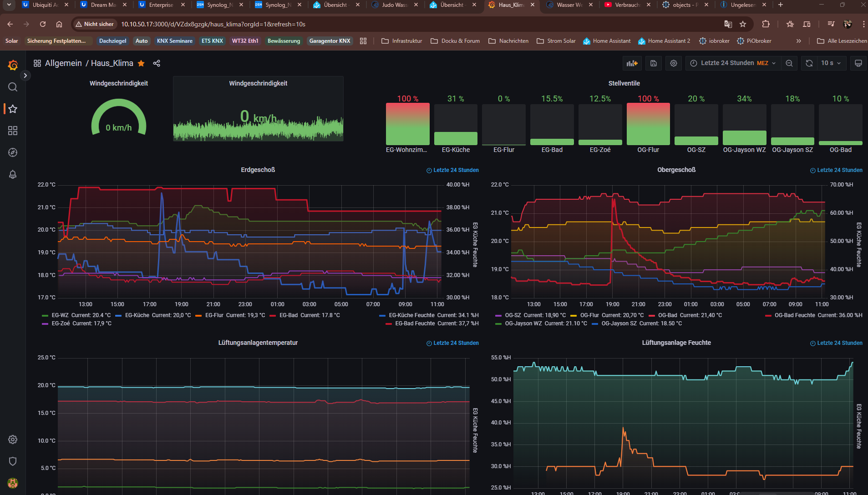Image resolution: width=868 pixels, height=495 pixels.
Task: Open the Bewässerung bookmark
Action: pyautogui.click(x=284, y=41)
